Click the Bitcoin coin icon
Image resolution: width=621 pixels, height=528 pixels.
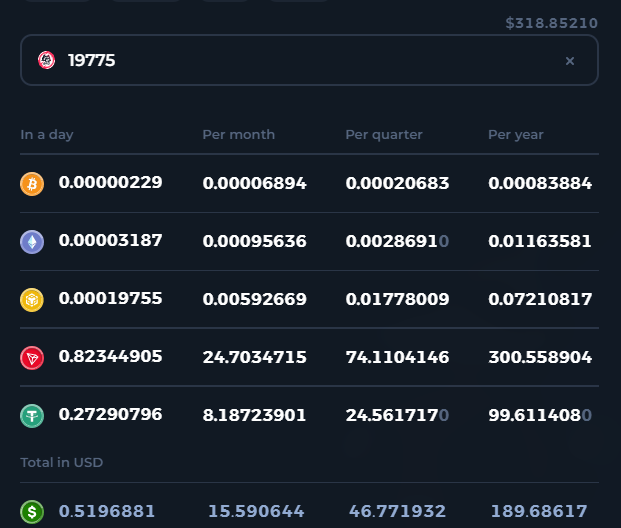[x=32, y=184]
